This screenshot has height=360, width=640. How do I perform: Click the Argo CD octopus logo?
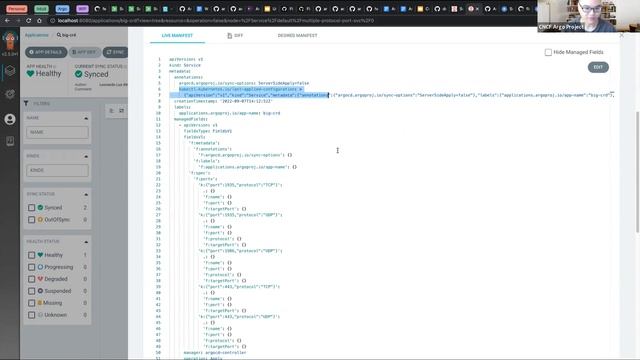10,40
